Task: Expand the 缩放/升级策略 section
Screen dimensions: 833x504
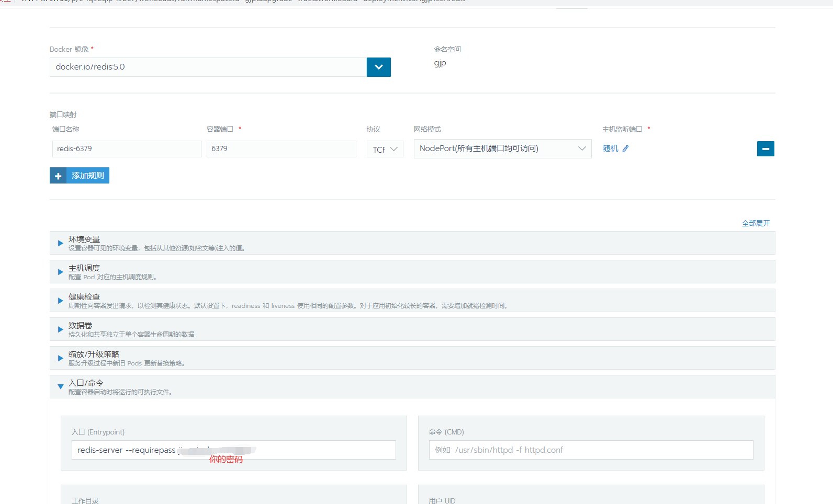Action: (412, 358)
